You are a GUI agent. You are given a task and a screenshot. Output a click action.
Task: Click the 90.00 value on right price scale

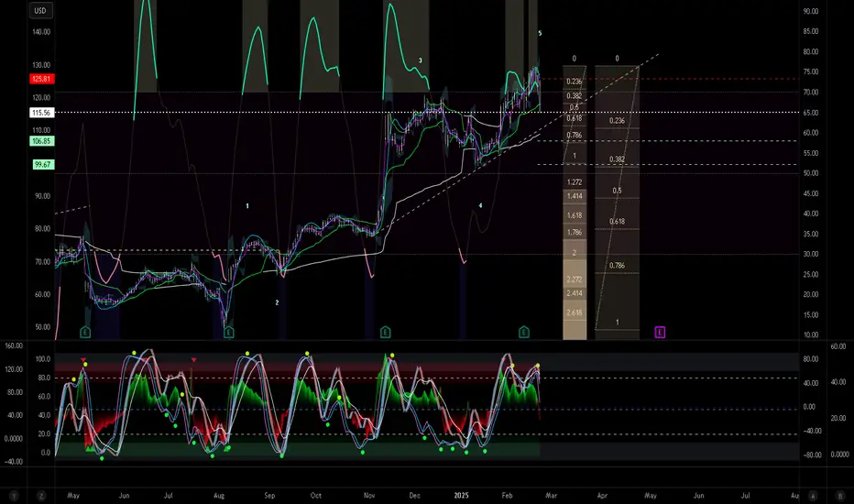[811, 11]
